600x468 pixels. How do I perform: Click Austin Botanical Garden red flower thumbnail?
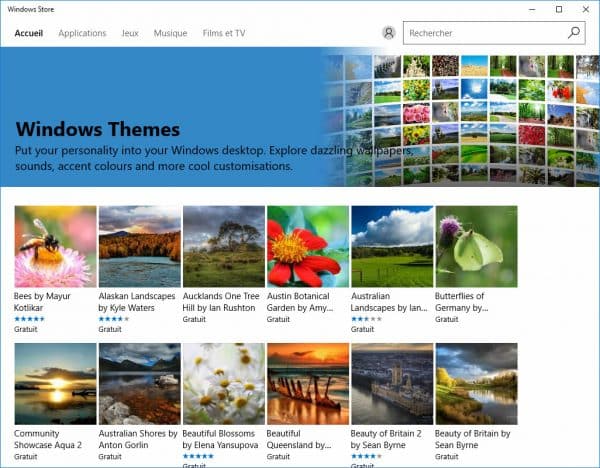pos(308,246)
